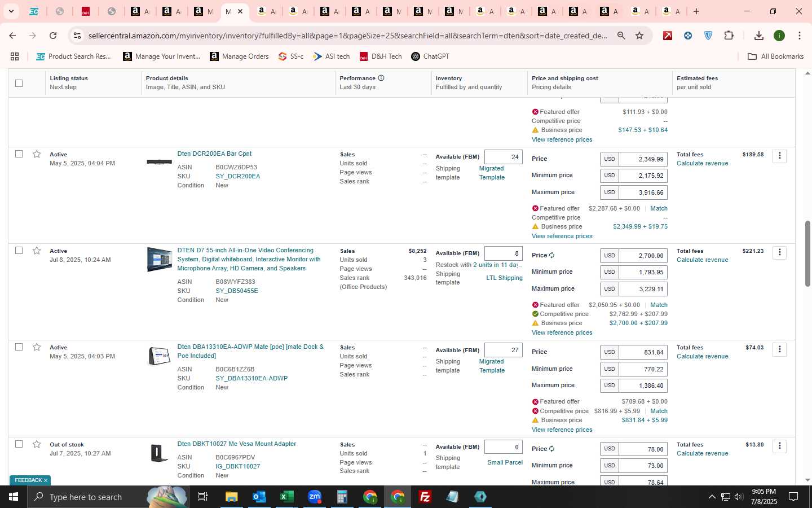Click Small Parcel shipping template link

click(505, 462)
